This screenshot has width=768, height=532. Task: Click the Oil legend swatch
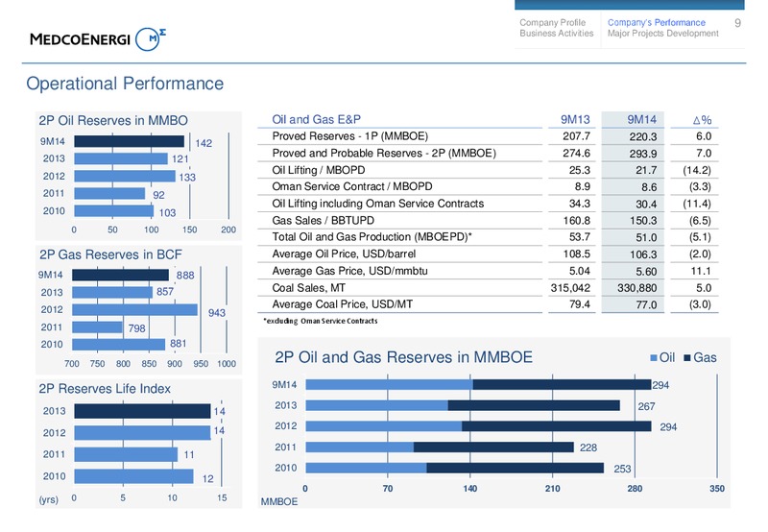[654, 357]
